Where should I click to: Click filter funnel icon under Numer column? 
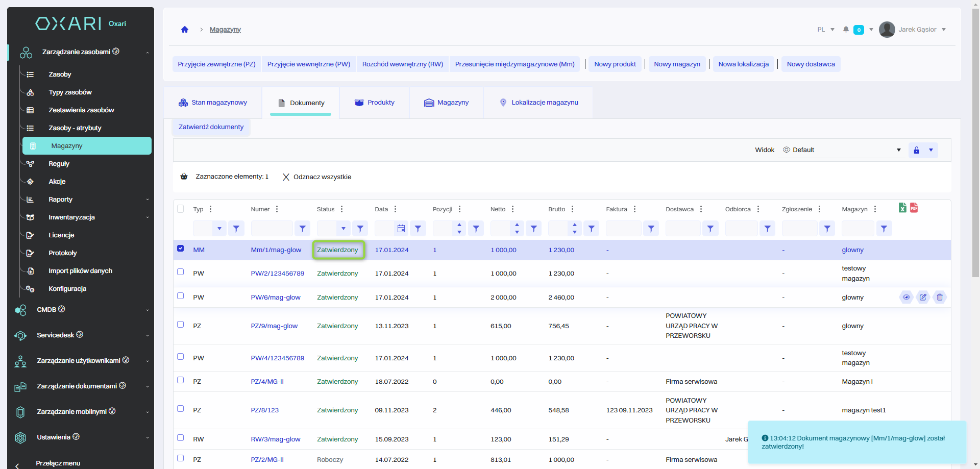tap(302, 229)
